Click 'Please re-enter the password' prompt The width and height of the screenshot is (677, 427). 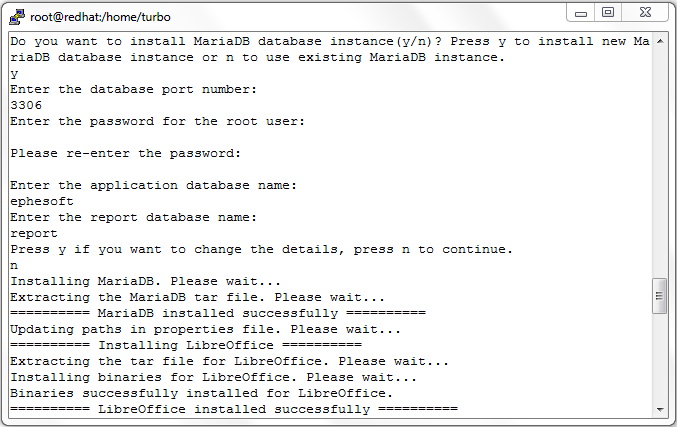tap(126, 154)
